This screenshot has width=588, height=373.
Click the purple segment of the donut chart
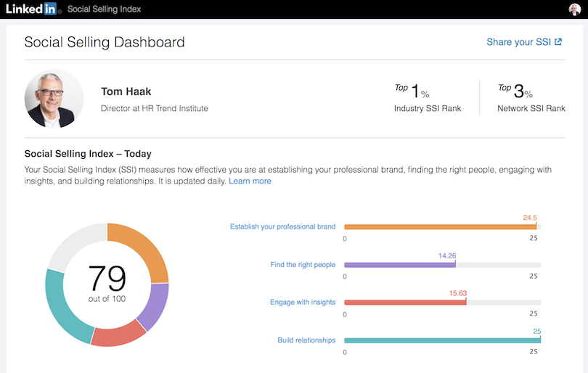156,306
